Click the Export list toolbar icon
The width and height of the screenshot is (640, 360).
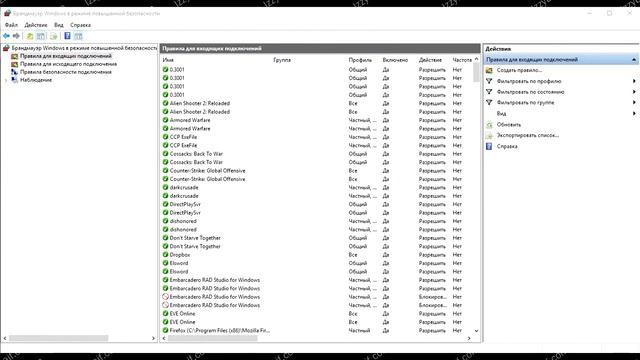point(53,36)
